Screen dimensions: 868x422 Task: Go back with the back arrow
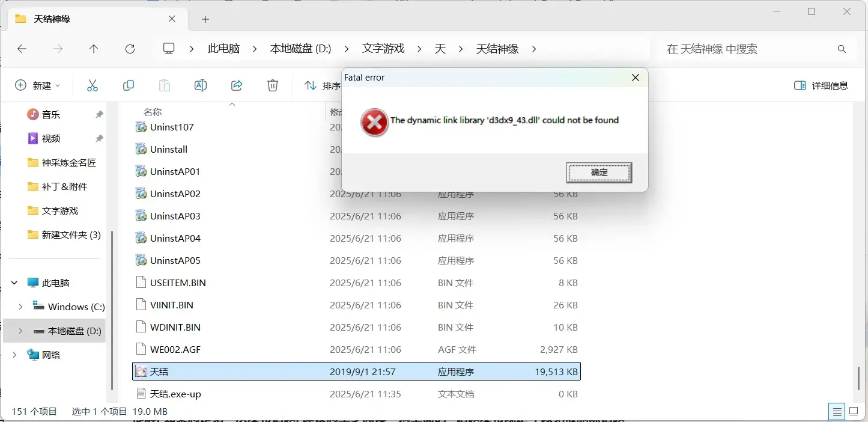pyautogui.click(x=22, y=49)
